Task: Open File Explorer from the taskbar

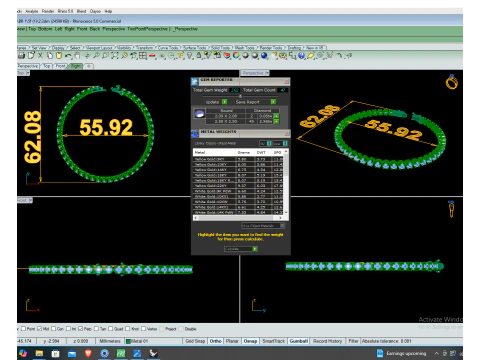Action: [x=39, y=353]
